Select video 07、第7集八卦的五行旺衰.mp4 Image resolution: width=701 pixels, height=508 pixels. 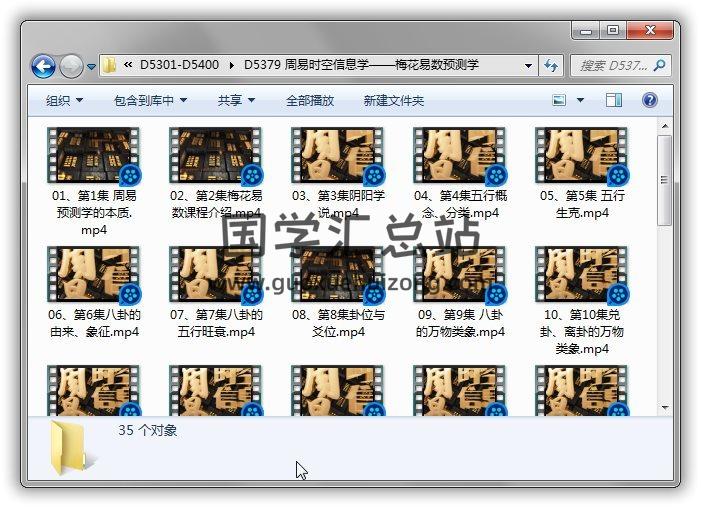pyautogui.click(x=216, y=292)
